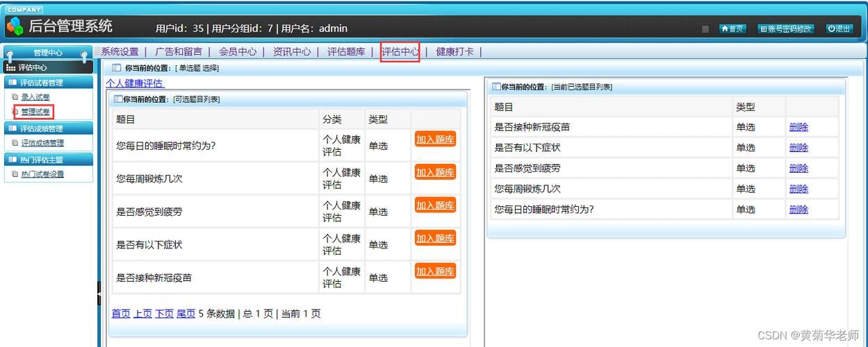This screenshot has height=347, width=868.
Task: Collapse the 评估试卷管理 section
Action: pyautogui.click(x=48, y=83)
